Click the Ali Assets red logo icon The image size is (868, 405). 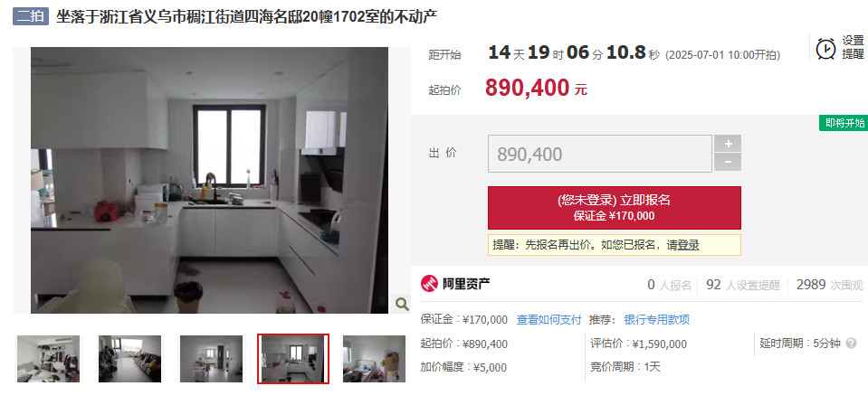tap(429, 284)
